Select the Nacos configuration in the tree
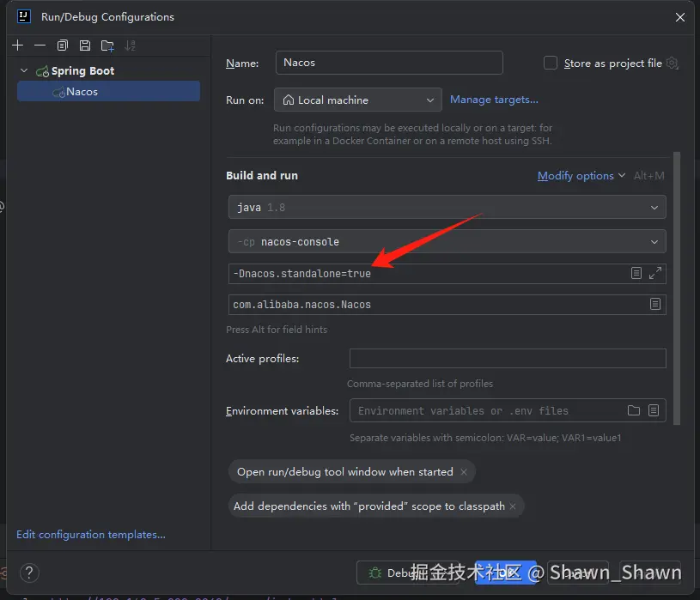 (108, 92)
